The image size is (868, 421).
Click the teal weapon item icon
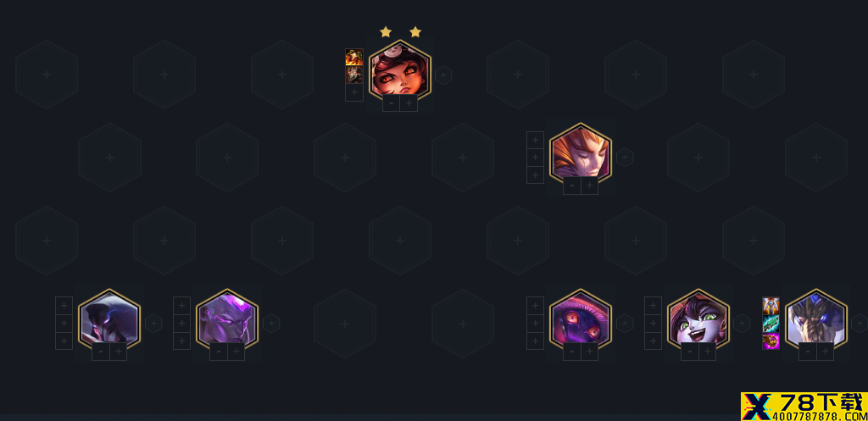coord(771,323)
